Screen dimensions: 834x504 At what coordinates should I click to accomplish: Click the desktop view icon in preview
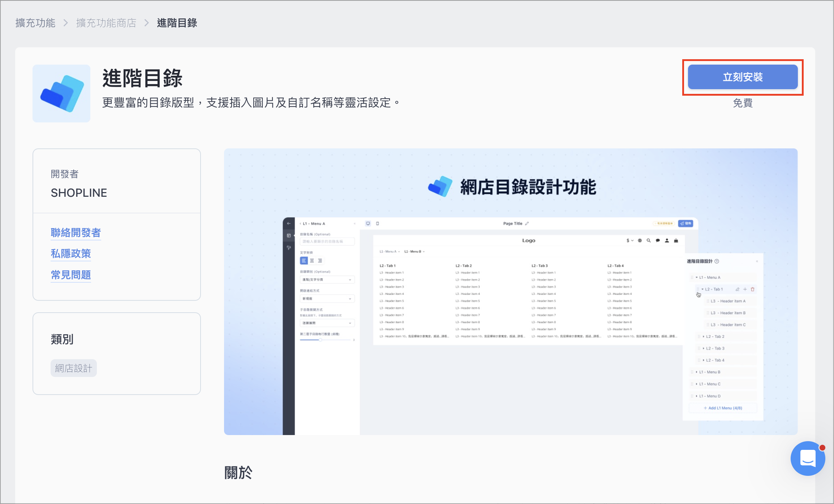coord(368,223)
